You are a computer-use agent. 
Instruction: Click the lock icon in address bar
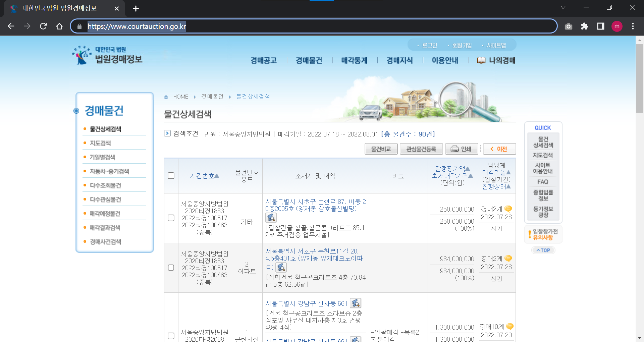click(79, 26)
